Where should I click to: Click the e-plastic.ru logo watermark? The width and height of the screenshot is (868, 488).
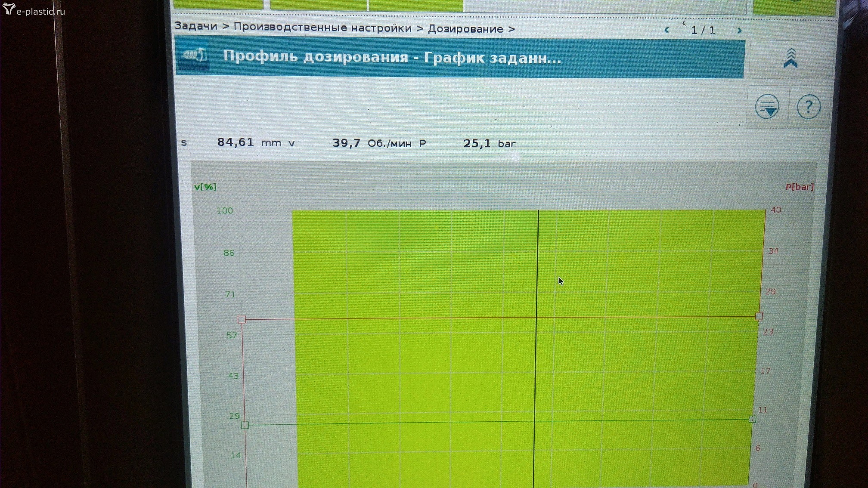[x=34, y=10]
